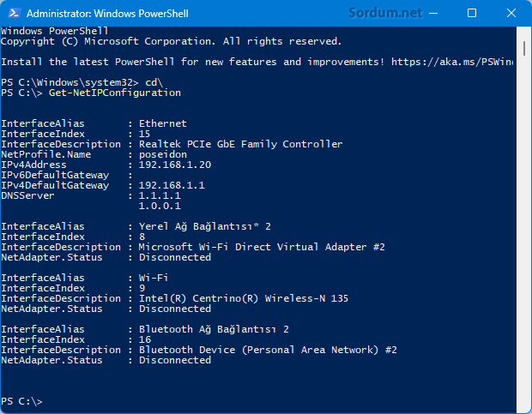Click the Disconnected status under Bluetooth device
532x414 pixels.
click(175, 360)
